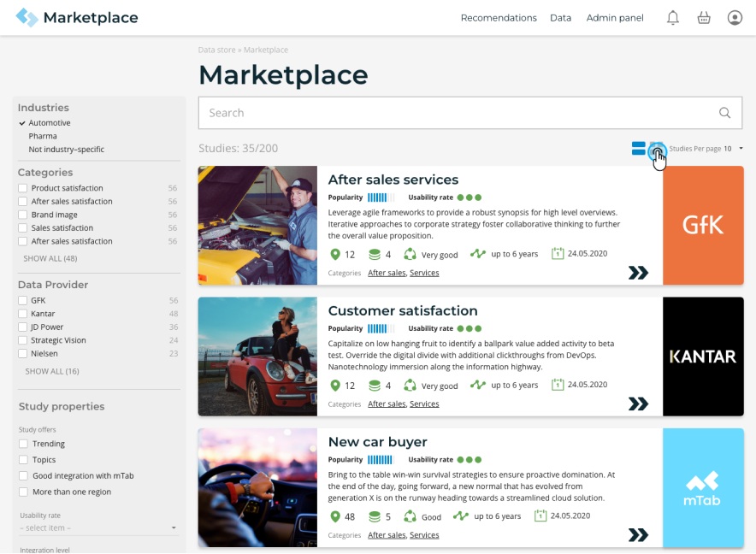Click integration icon in After sales services
This screenshot has height=554, width=756.
410,254
